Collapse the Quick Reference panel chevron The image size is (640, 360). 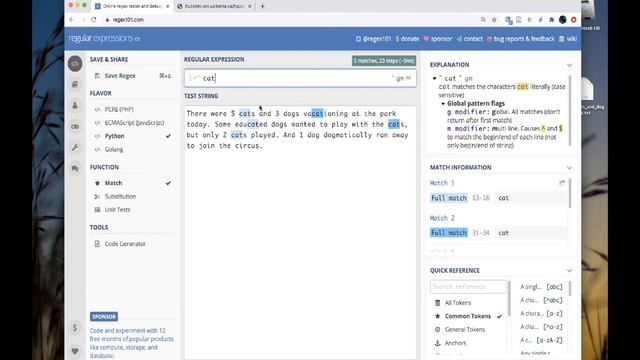tap(569, 271)
